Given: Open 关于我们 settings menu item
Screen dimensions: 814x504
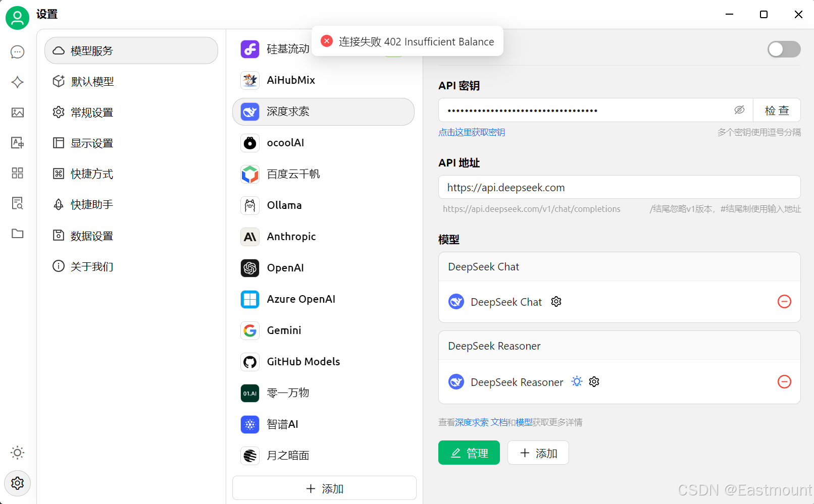Looking at the screenshot, I should coord(131,266).
